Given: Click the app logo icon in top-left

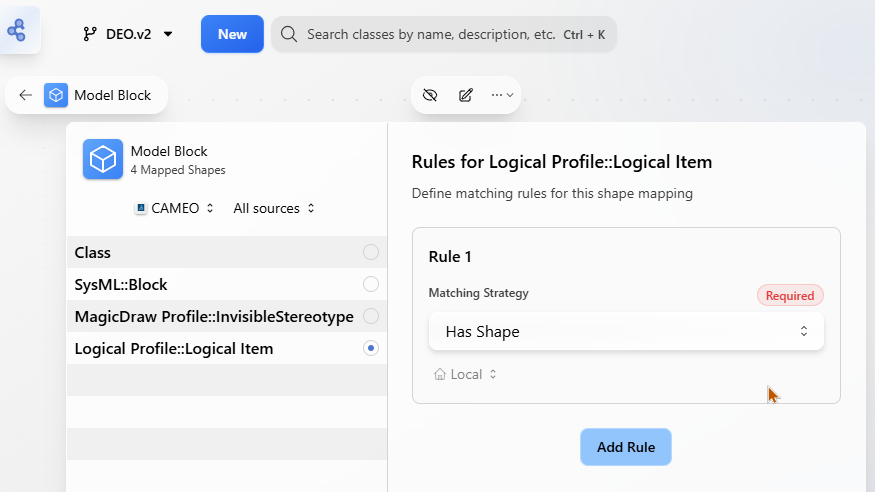Looking at the screenshot, I should click(17, 30).
